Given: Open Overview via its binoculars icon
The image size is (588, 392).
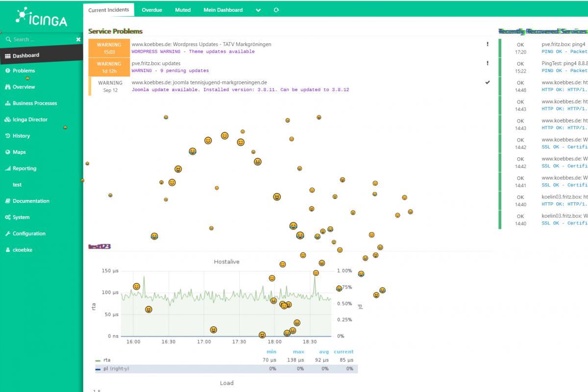Looking at the screenshot, I should tap(8, 87).
